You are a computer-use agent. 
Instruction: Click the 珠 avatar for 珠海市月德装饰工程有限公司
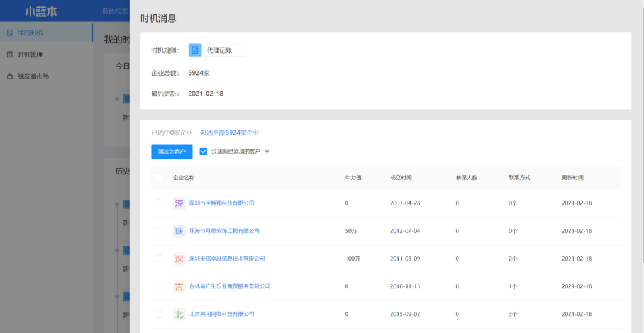[x=179, y=231]
